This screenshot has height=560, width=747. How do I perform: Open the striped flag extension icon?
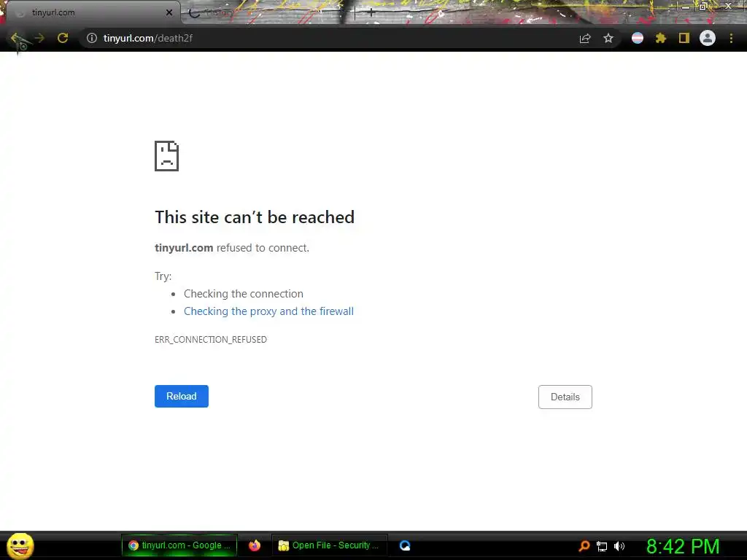[x=638, y=38]
